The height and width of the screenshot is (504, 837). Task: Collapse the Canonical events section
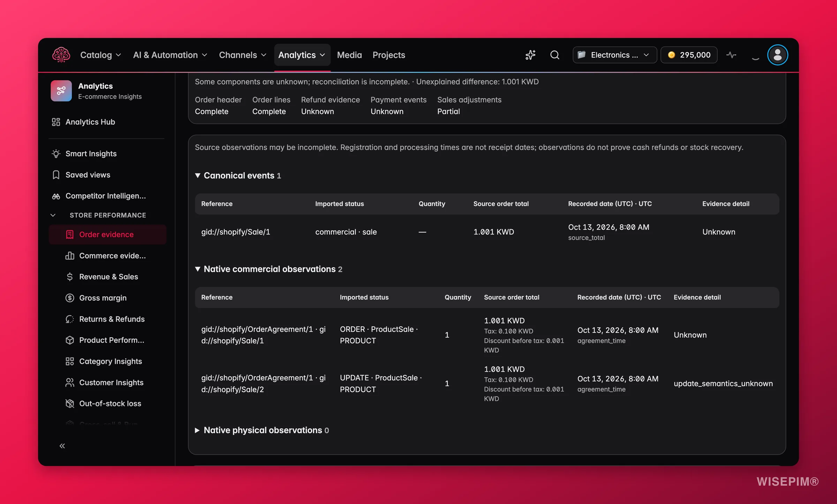[x=198, y=175]
